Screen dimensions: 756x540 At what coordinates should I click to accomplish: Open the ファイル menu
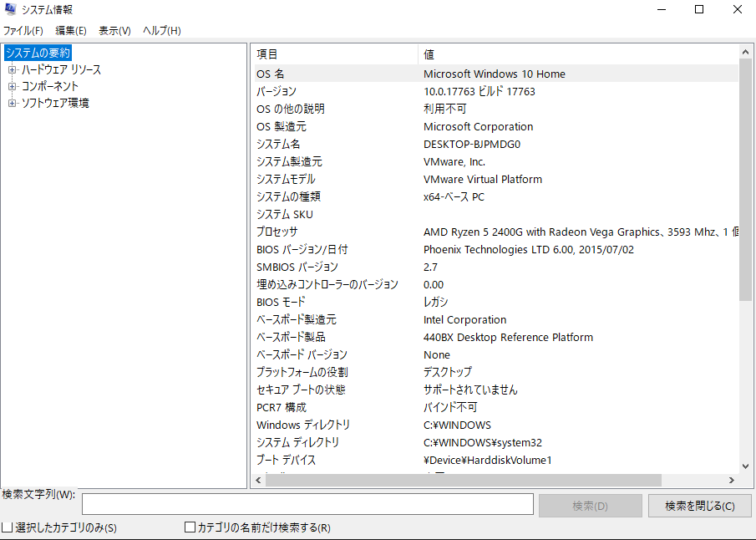tap(23, 30)
